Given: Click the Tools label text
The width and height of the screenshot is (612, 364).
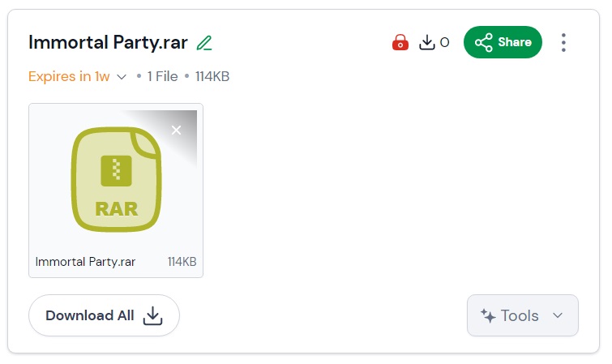Looking at the screenshot, I should pyautogui.click(x=520, y=315).
